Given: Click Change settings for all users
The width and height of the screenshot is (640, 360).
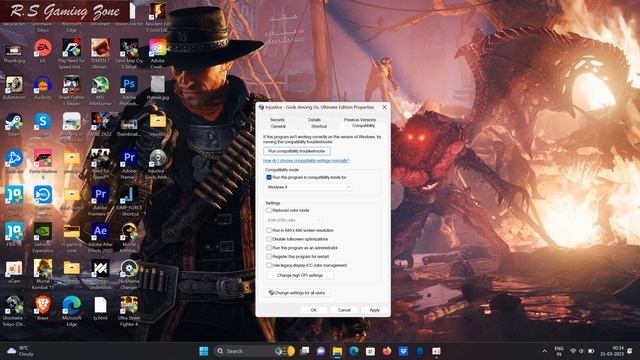Looking at the screenshot, I should (297, 293).
